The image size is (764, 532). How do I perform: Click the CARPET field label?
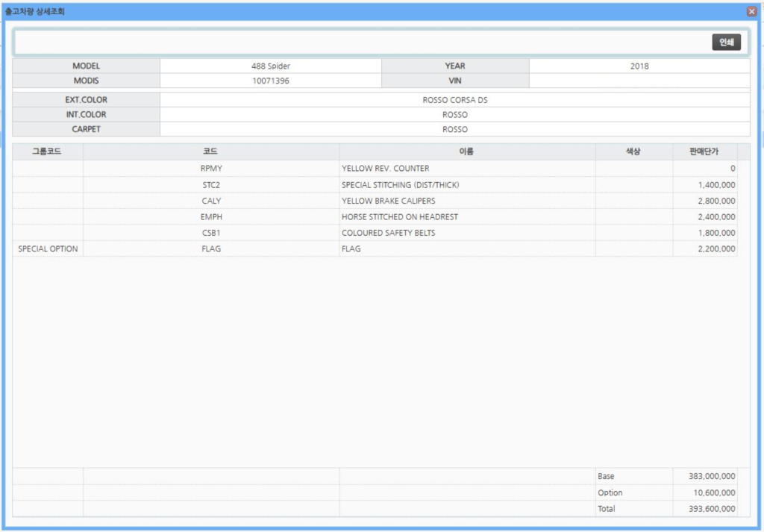(x=87, y=129)
